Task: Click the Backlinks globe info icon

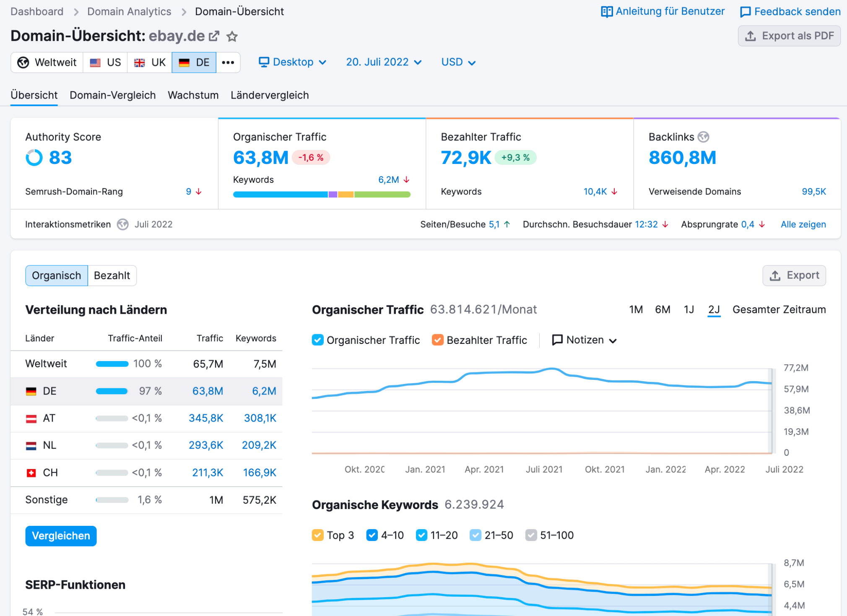Action: click(x=703, y=137)
